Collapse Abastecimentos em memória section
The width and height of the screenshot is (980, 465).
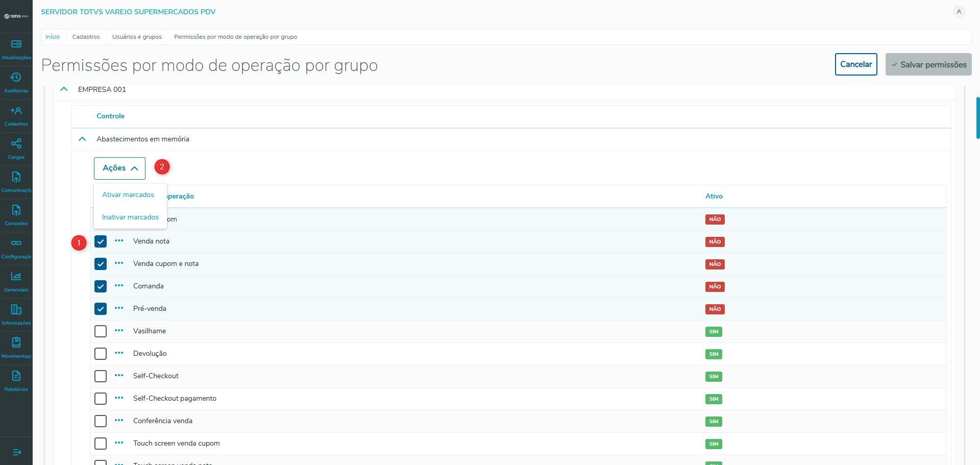pos(82,139)
